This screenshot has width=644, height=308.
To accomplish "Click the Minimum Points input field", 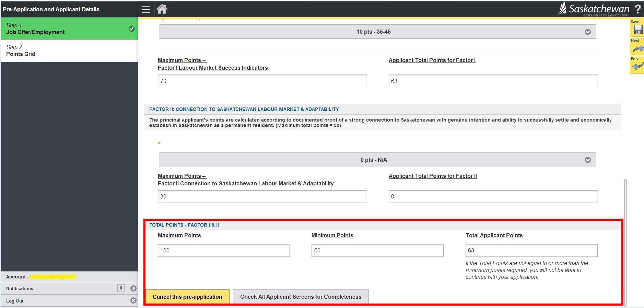I will point(377,251).
